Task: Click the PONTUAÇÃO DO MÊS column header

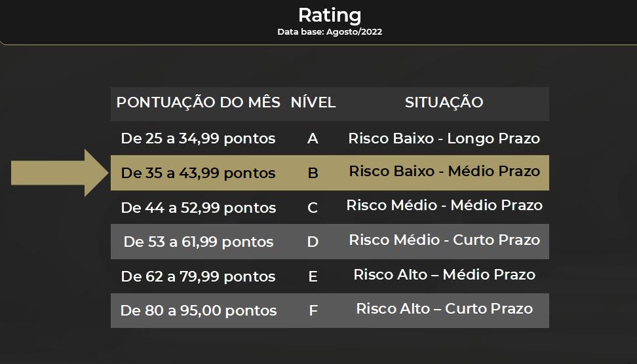Action: (199, 102)
